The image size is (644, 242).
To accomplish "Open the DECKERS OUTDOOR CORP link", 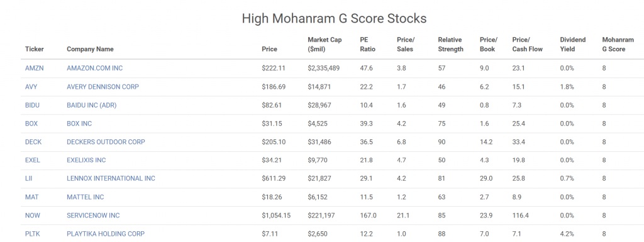I will (106, 142).
